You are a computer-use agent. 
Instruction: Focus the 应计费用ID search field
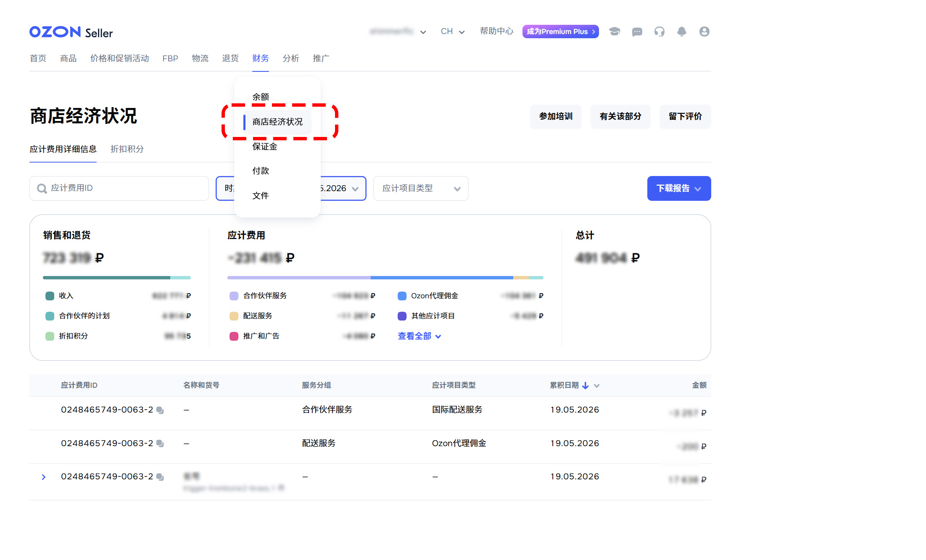(119, 188)
